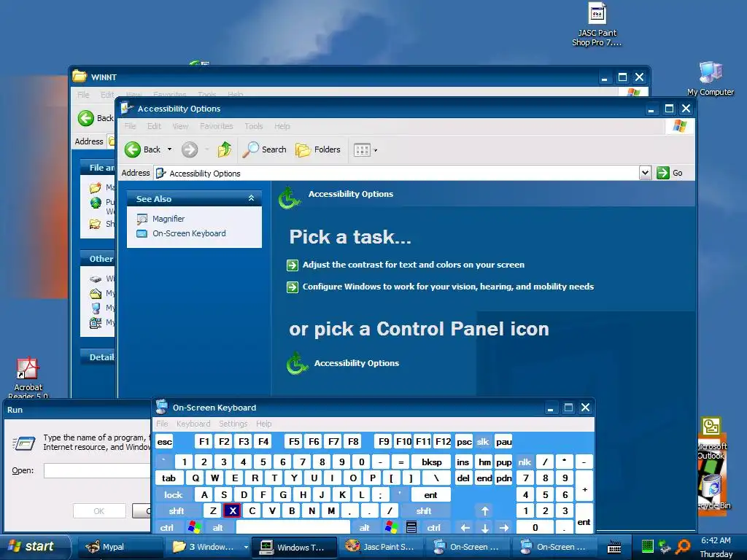Expand the 3 Windows Explorer taskbar group
This screenshot has width=747, height=560.
tap(246, 547)
